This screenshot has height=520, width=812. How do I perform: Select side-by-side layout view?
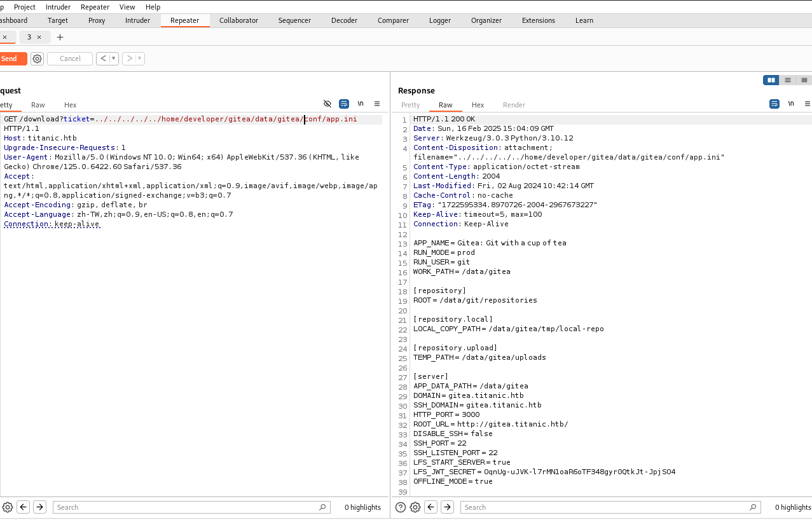pos(771,80)
